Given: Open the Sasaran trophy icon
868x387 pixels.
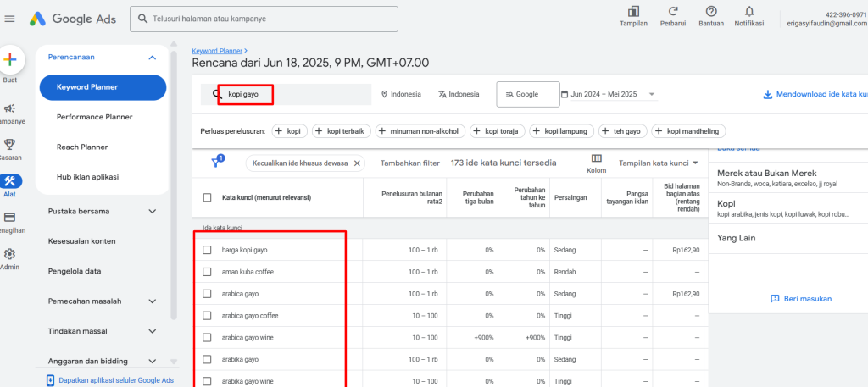Looking at the screenshot, I should point(10,145).
